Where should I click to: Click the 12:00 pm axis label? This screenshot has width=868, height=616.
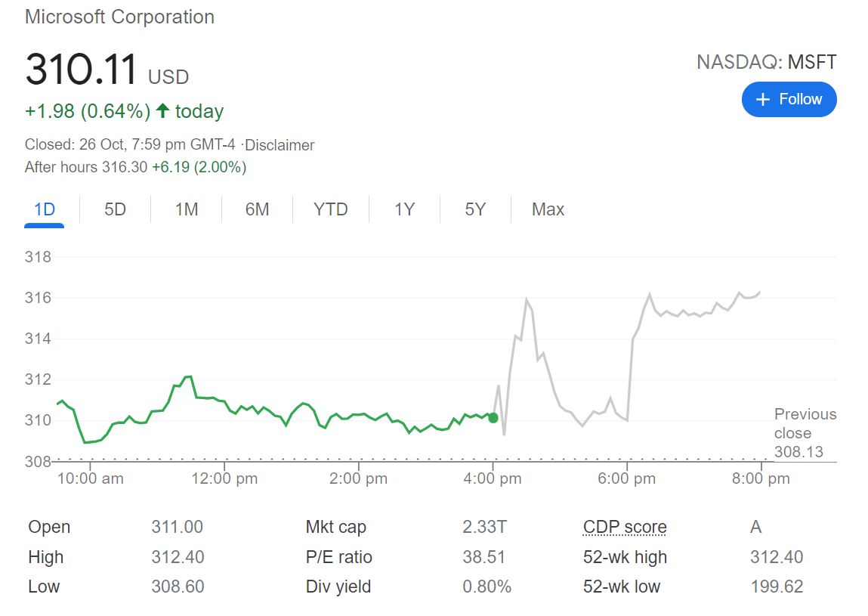(224, 478)
